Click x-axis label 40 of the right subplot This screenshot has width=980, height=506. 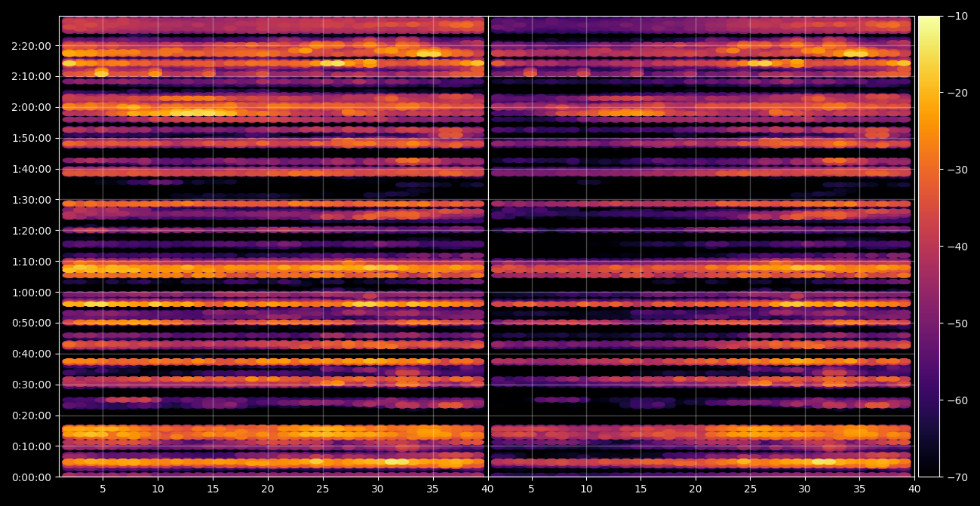point(914,489)
